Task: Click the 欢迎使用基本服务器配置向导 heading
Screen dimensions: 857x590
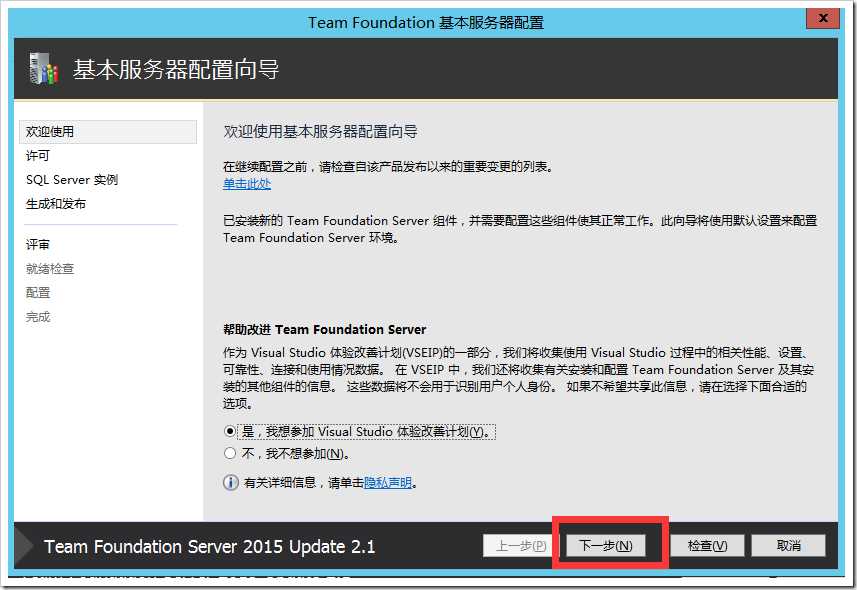Action: 320,132
